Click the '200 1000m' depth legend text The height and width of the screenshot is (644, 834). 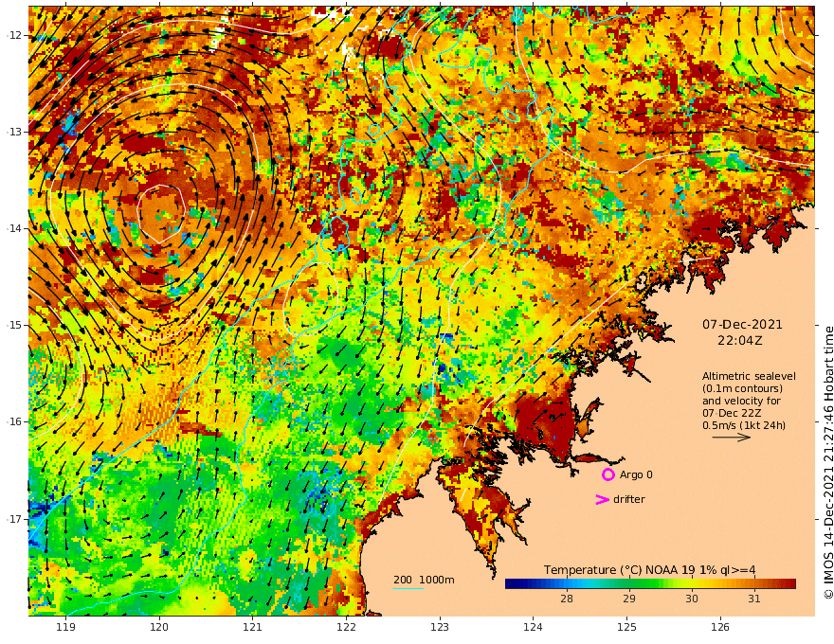point(424,580)
